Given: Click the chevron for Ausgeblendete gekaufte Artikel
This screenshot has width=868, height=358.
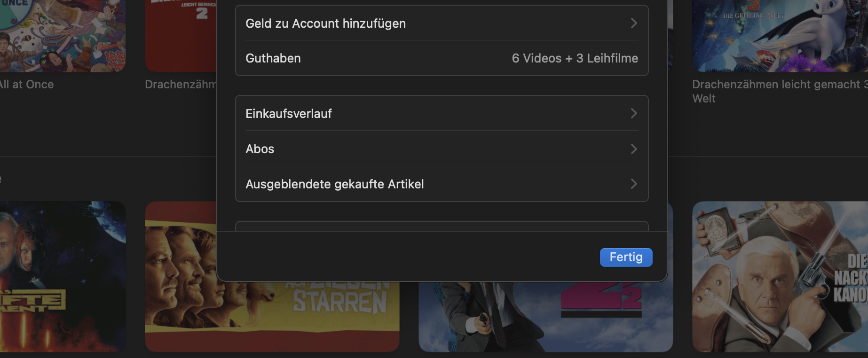Looking at the screenshot, I should 634,184.
